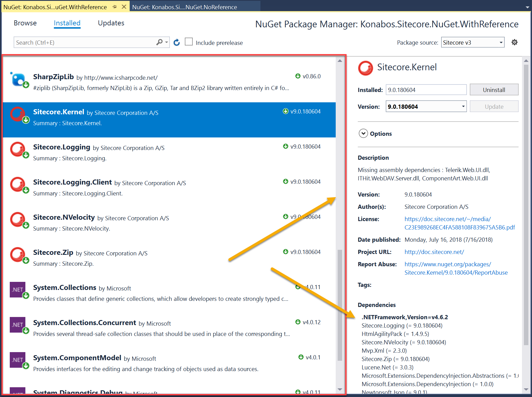Click Sitecore.Kernel logo in details pane
Viewport: 532px width, 397px height.
[365, 68]
